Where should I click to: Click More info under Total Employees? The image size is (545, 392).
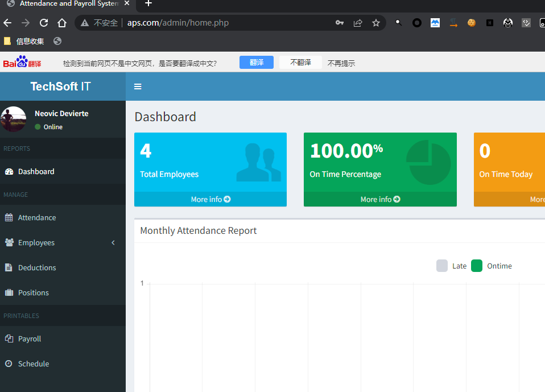click(210, 199)
